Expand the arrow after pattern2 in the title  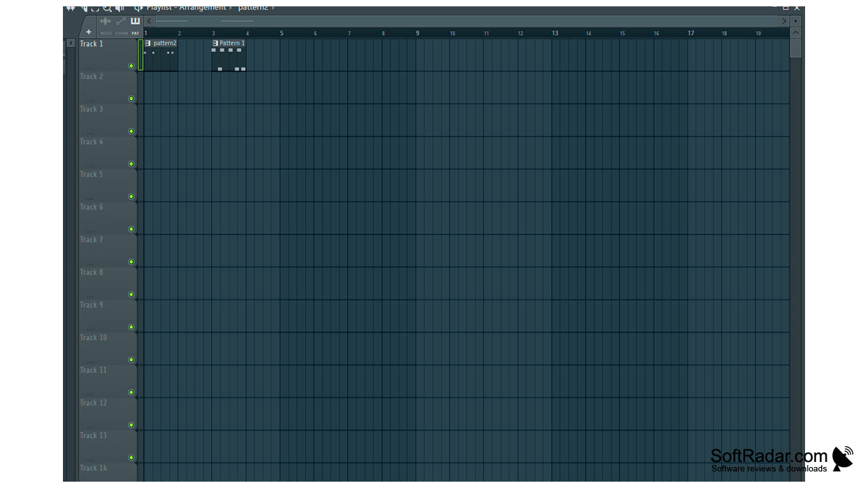coord(273,8)
